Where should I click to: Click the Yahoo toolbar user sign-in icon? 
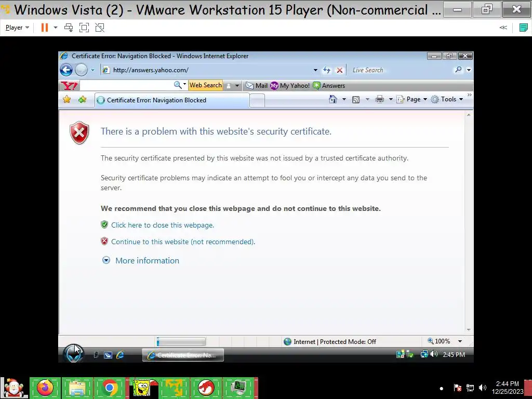(x=229, y=86)
